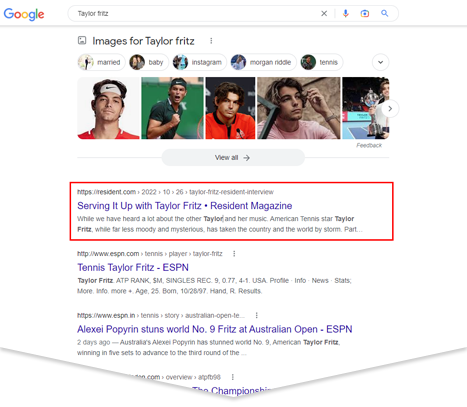Select the 'morgan riddle' filter chip
Image resolution: width=467 pixels, height=407 pixels.
[263, 62]
